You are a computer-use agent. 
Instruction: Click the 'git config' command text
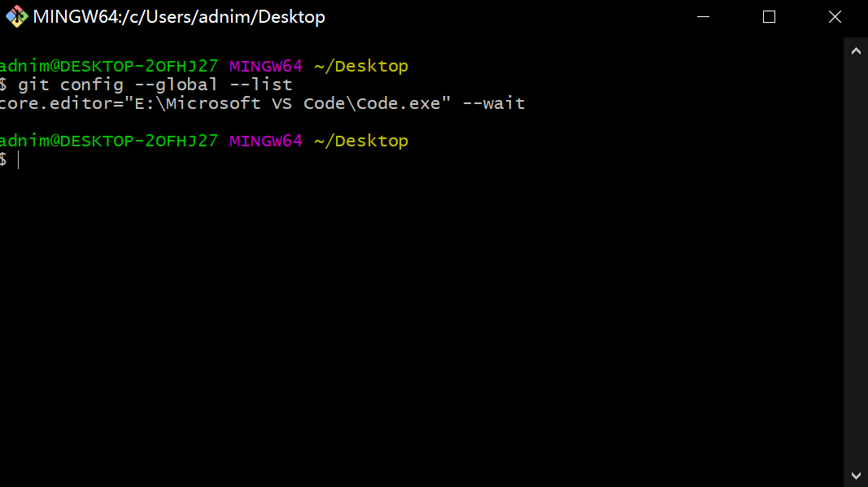pos(71,85)
